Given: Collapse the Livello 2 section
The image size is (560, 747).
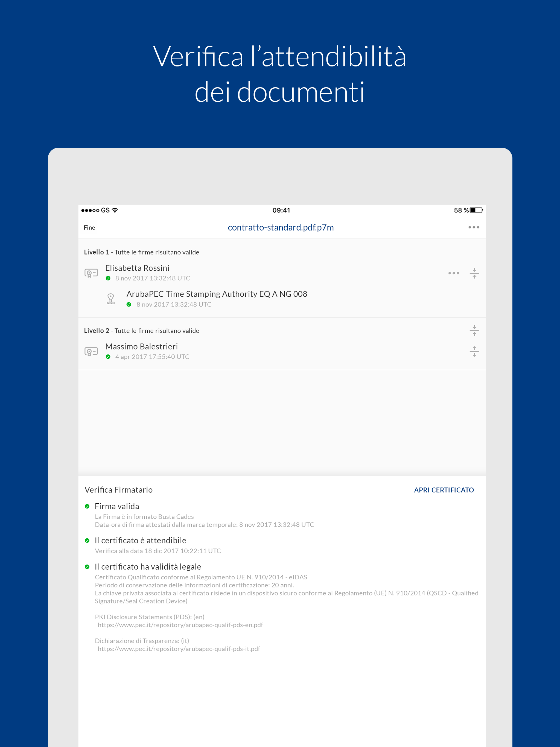Looking at the screenshot, I should [474, 330].
